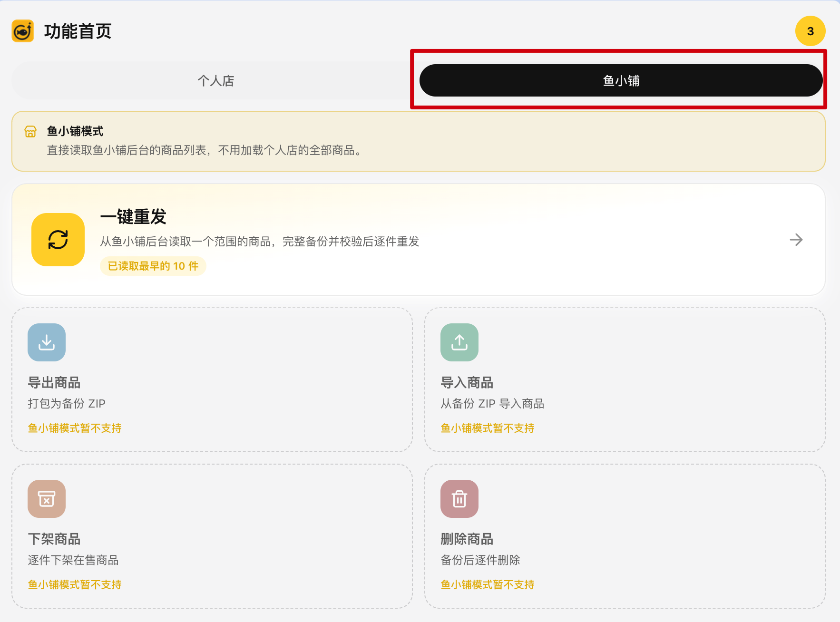
Task: Open the 一键重发 card title
Action: coord(133,217)
